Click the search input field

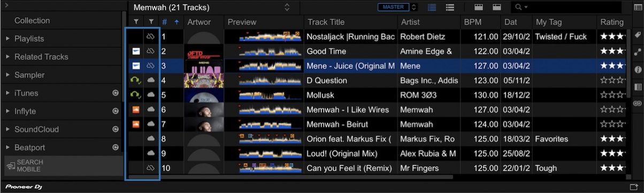pyautogui.click(x=575, y=8)
